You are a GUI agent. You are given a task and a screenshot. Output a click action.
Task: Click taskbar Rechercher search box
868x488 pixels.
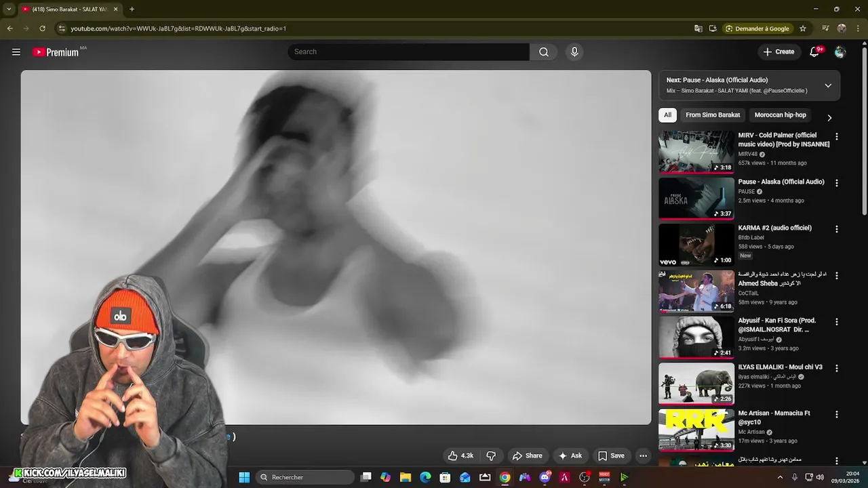(305, 477)
